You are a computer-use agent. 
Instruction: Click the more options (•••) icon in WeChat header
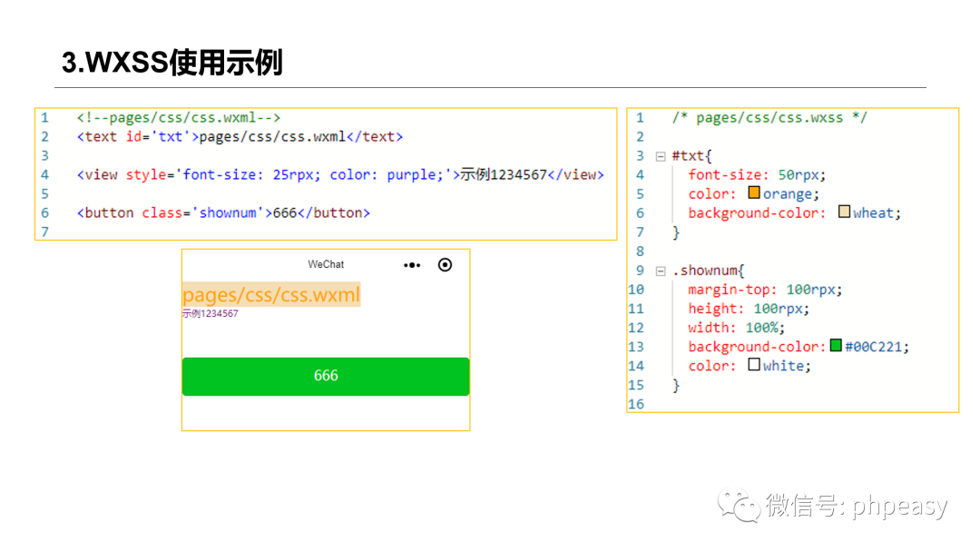point(412,265)
